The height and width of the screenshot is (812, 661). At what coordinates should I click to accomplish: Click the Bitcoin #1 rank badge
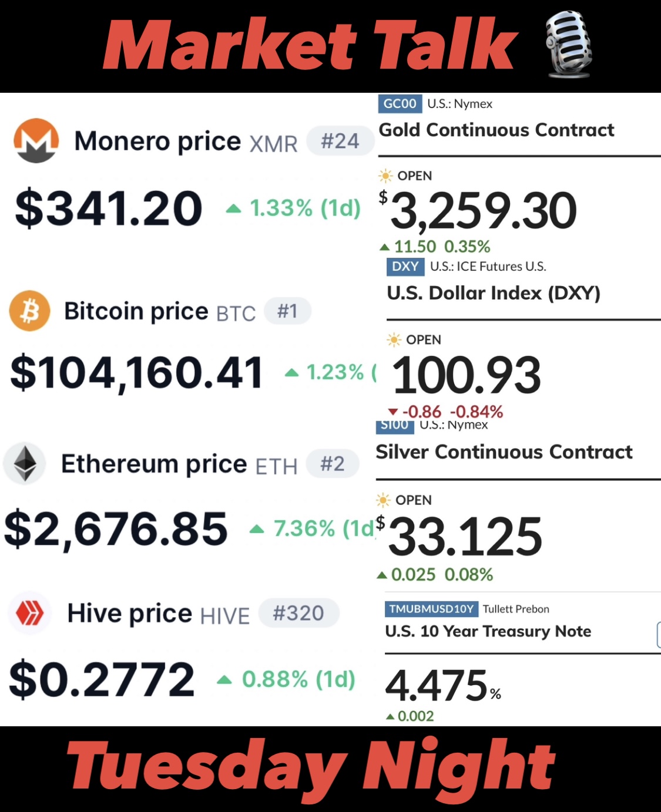point(287,311)
